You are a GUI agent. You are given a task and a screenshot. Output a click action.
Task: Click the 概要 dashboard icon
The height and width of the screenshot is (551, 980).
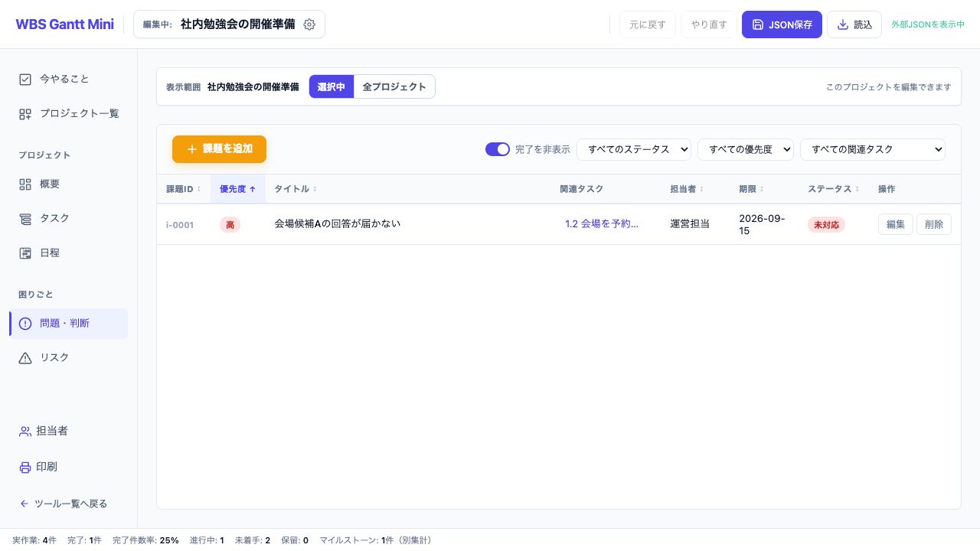(x=25, y=184)
